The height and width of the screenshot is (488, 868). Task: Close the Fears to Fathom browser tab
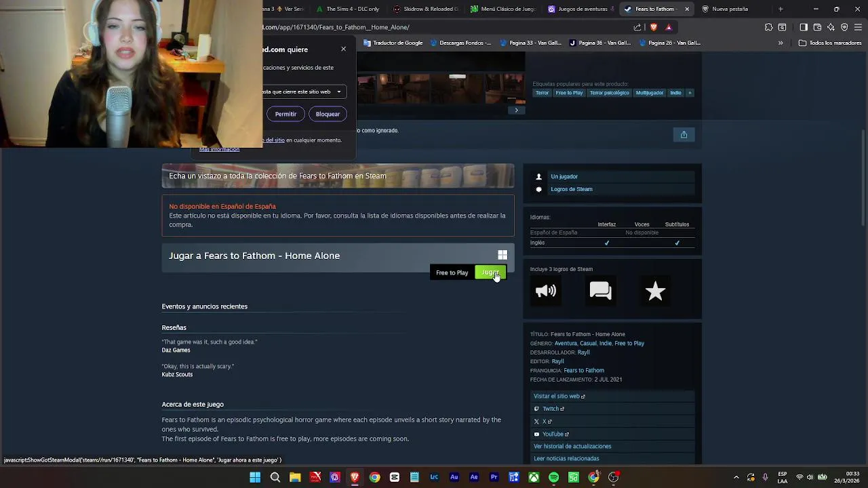[687, 9]
